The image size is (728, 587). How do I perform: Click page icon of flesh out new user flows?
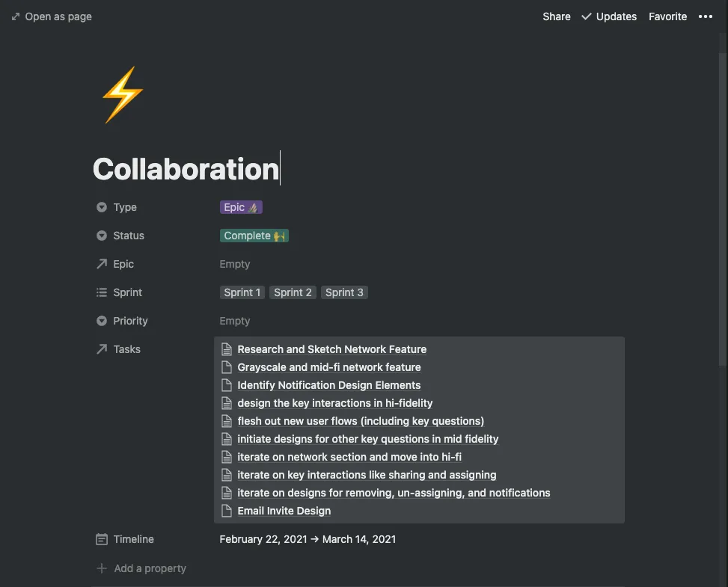[x=227, y=421]
